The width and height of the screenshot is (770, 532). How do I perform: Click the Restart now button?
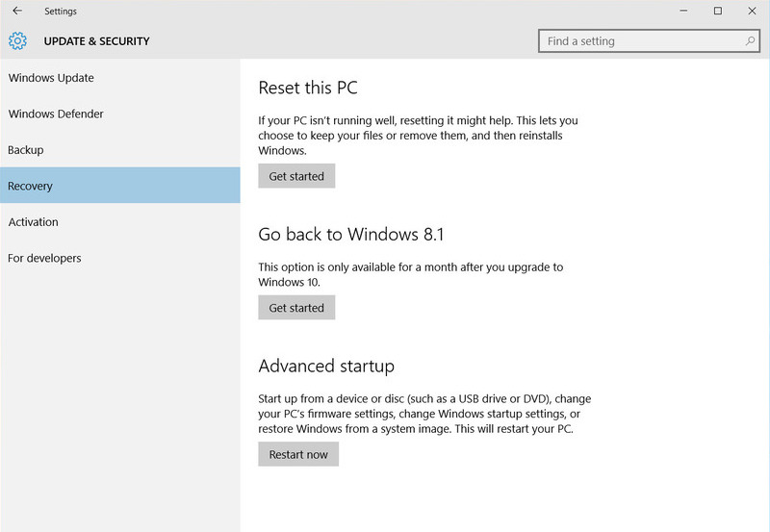pos(298,454)
